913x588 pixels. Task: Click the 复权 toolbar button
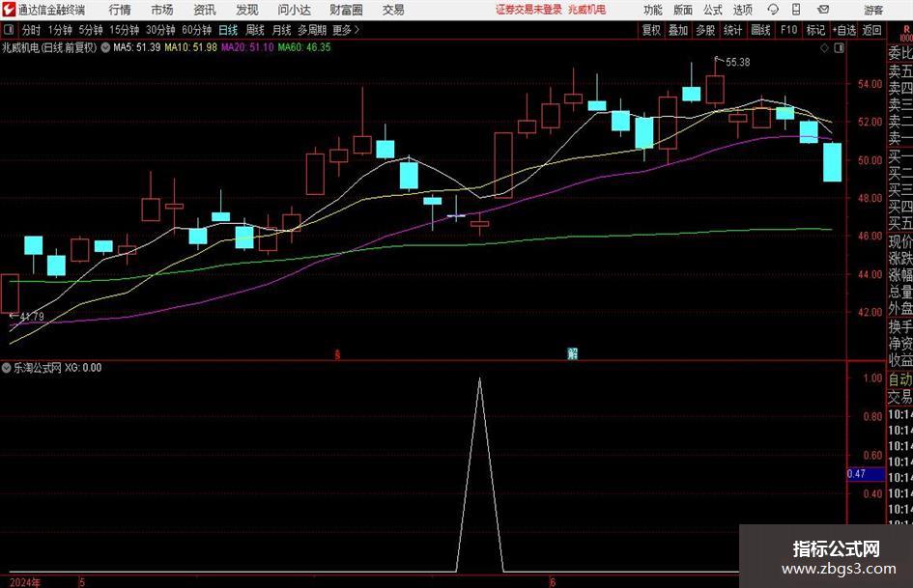[651, 30]
